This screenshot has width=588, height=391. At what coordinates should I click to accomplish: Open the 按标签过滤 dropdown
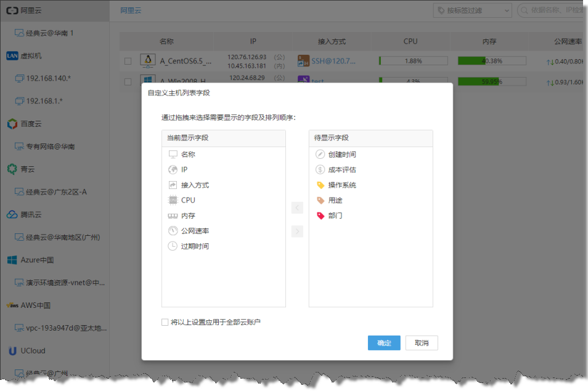(x=473, y=10)
